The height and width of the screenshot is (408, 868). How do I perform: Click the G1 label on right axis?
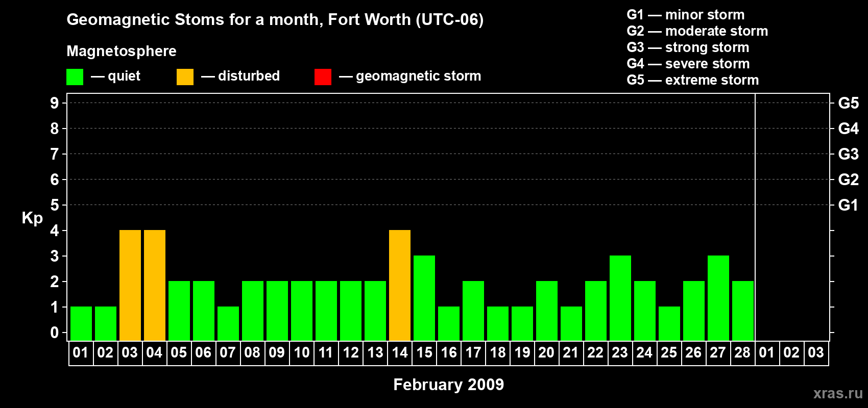(848, 205)
